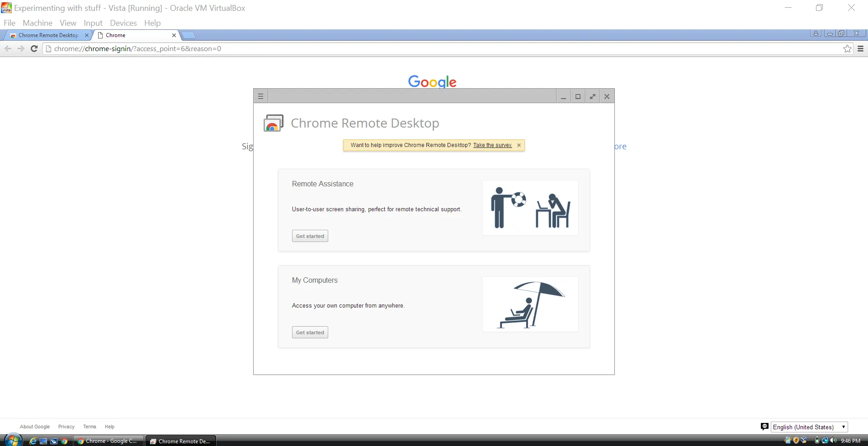This screenshot has height=446, width=868.
Task: Click the 9:46 PM system clock
Action: point(850,441)
